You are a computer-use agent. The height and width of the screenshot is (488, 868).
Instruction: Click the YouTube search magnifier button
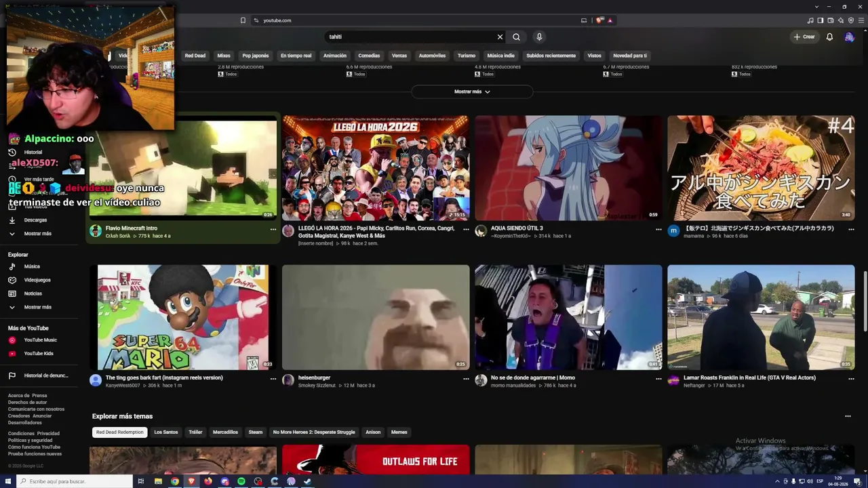516,37
